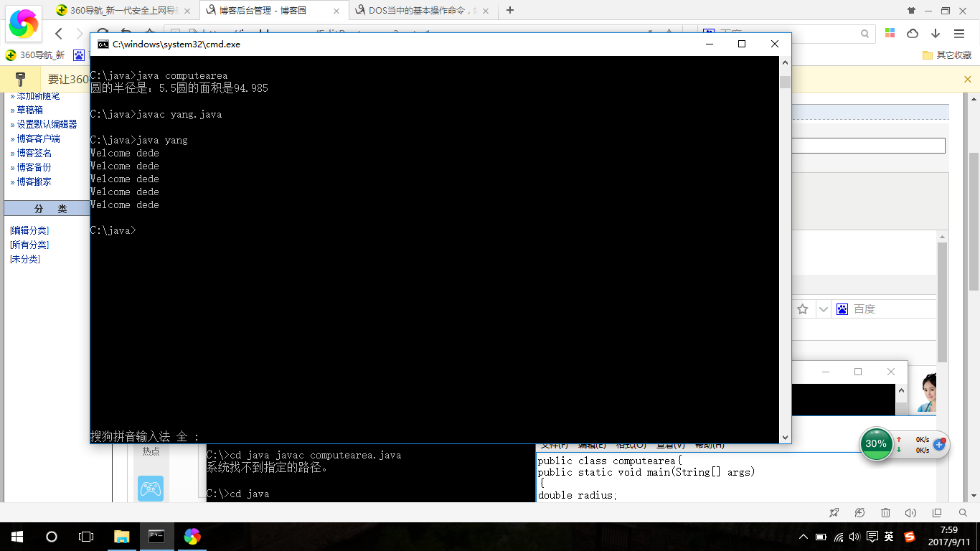Close the 博客后台管理 tab

coord(336,11)
